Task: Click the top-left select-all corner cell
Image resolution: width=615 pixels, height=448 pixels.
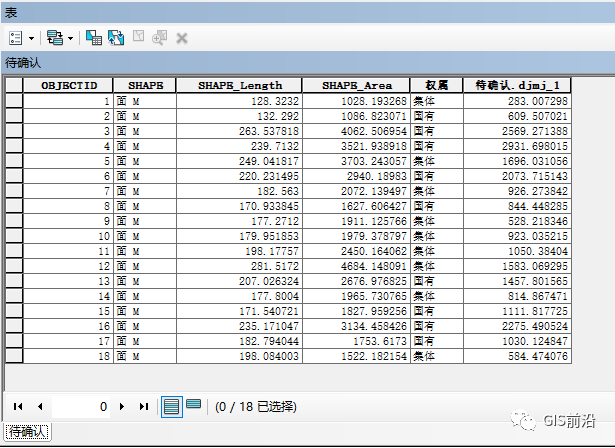Action: [14, 85]
